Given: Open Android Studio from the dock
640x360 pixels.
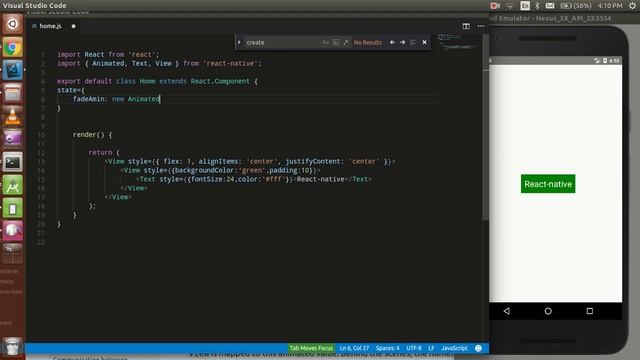Looking at the screenshot, I should pyautogui.click(x=13, y=186).
